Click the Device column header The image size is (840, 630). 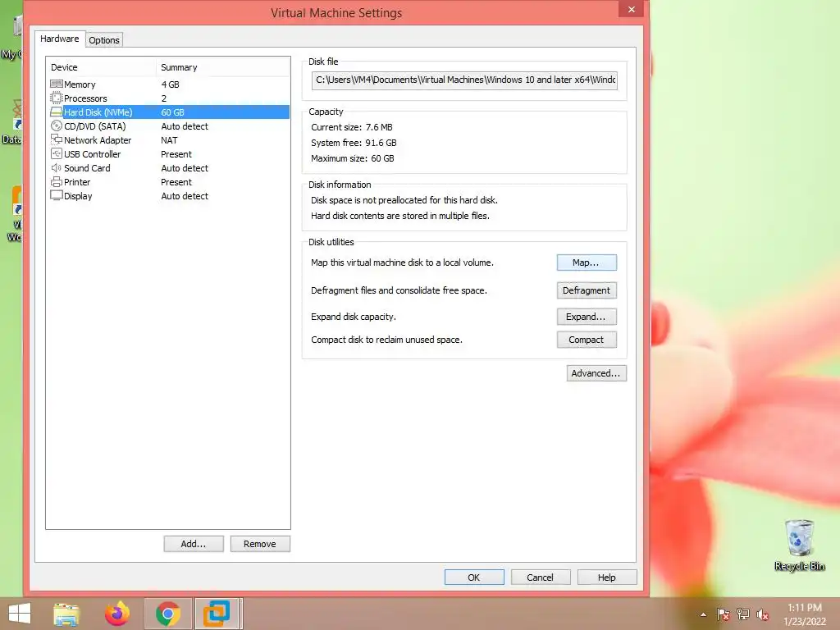coord(102,67)
